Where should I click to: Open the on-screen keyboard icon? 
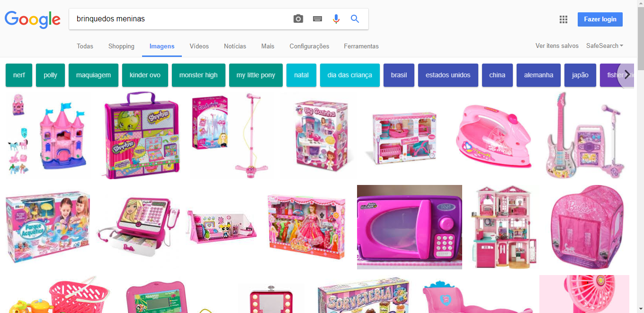pos(317,19)
